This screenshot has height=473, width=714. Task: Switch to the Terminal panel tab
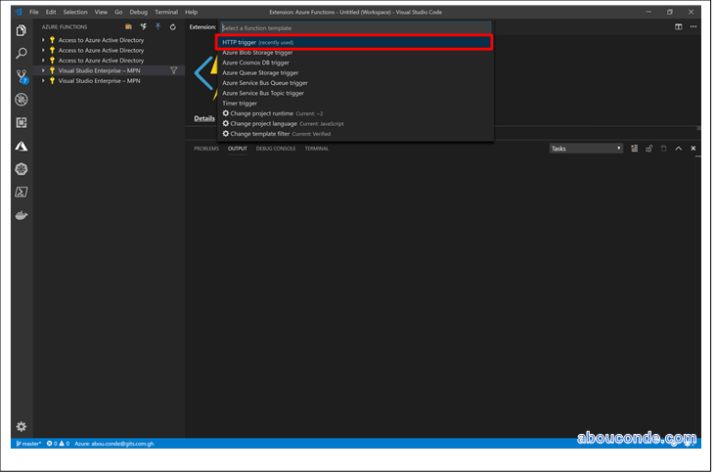[x=316, y=148]
